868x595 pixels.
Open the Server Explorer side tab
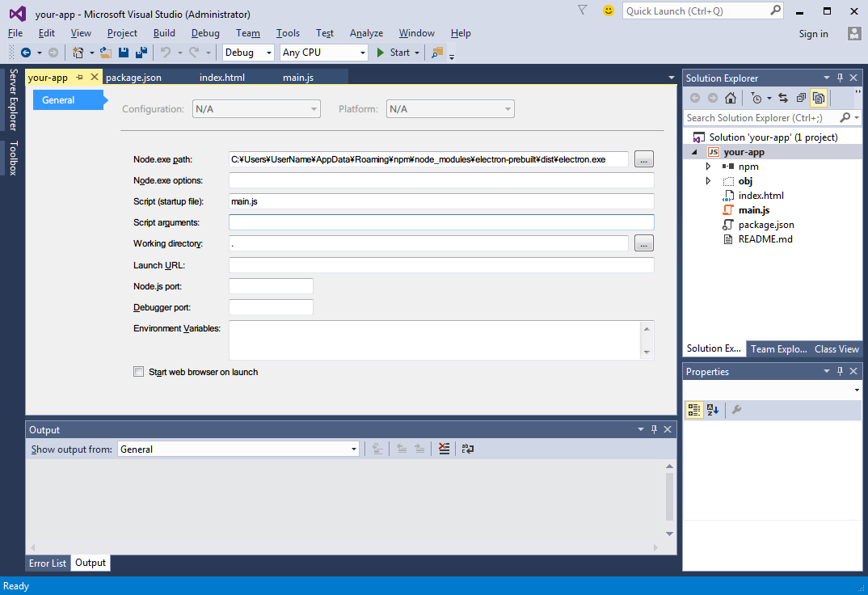click(13, 99)
